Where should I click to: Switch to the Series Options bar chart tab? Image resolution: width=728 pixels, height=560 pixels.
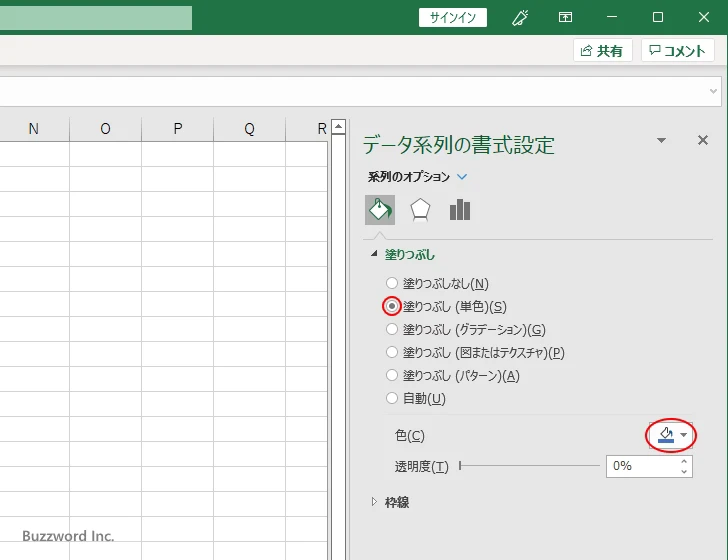pos(460,210)
